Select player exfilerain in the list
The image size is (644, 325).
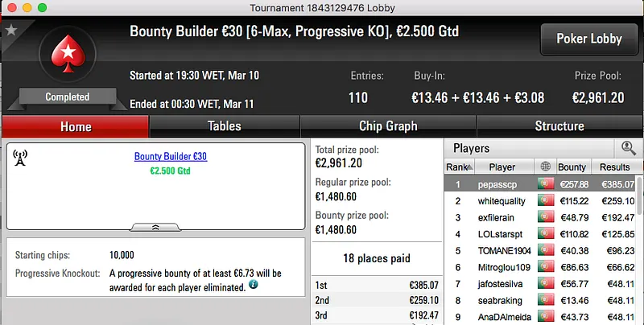[x=502, y=217]
